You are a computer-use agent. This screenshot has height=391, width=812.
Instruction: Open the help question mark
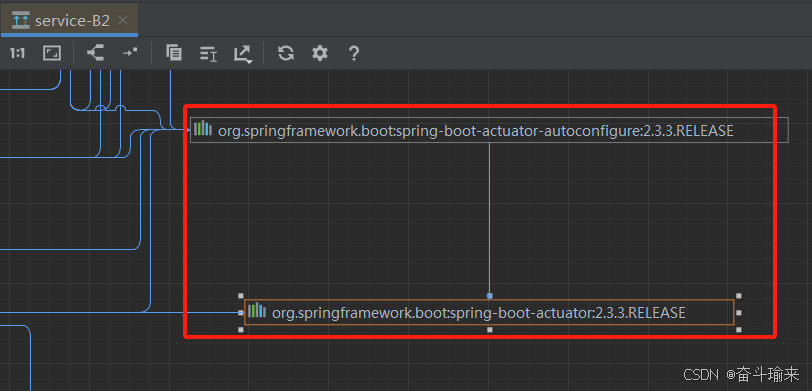point(354,53)
